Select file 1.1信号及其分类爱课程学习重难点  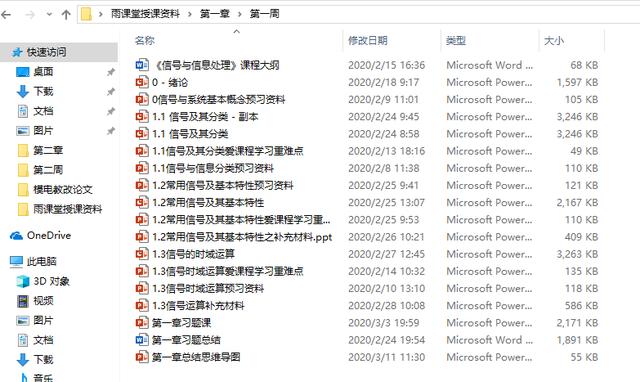(228, 151)
